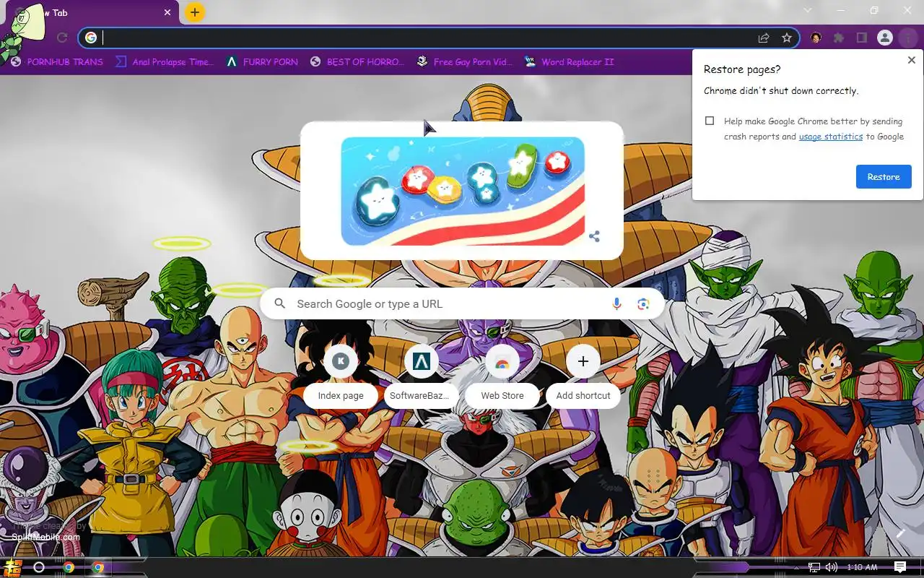Viewport: 924px width, 578px height.
Task: Open the Cortana circle on the taskbar
Action: (x=39, y=567)
